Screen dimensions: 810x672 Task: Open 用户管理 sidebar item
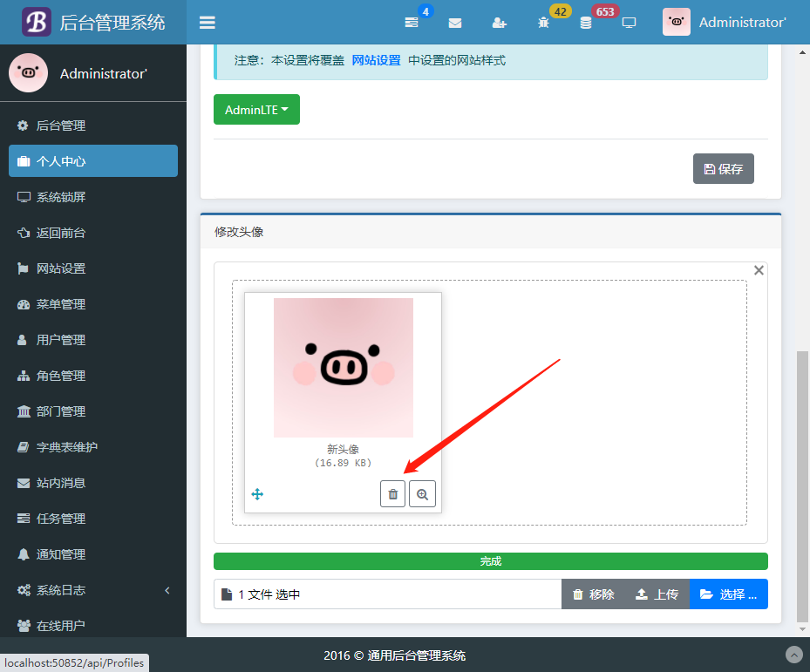[93, 340]
